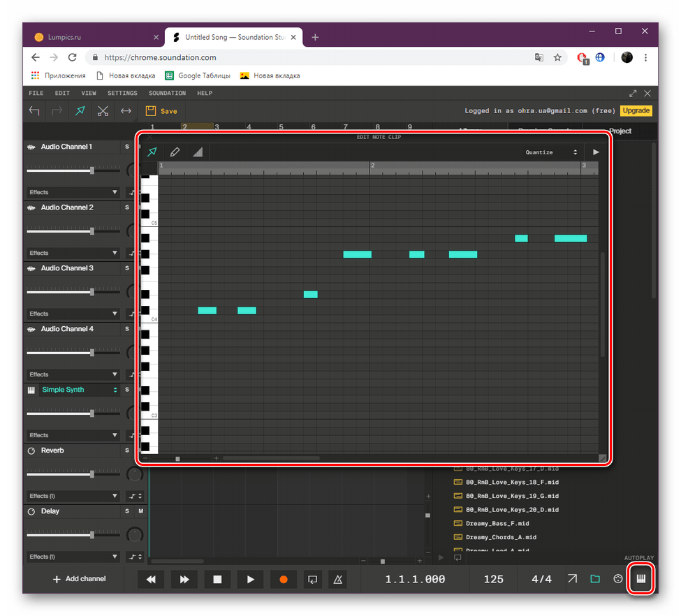681x616 pixels.
Task: Select the scissors split tool
Action: coord(103,111)
